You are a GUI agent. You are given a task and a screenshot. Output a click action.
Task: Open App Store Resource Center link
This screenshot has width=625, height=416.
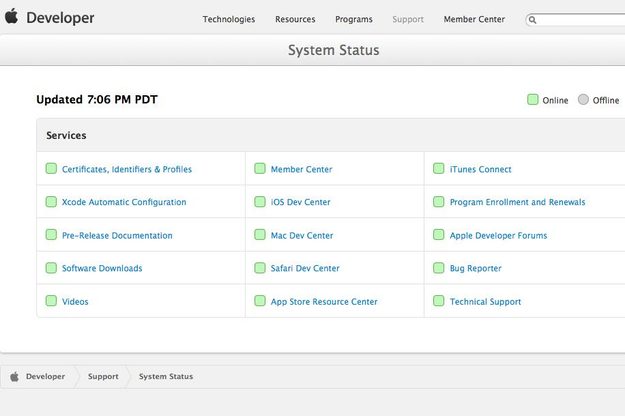coord(324,302)
